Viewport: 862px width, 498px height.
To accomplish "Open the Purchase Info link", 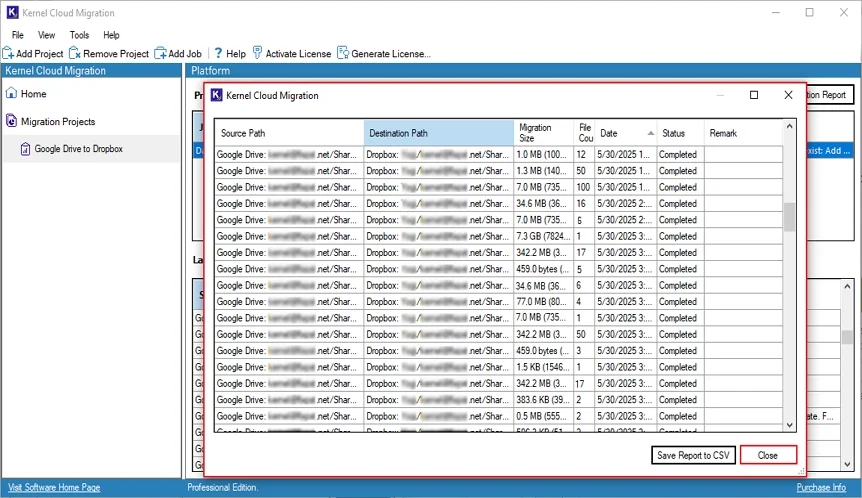I will point(821,488).
